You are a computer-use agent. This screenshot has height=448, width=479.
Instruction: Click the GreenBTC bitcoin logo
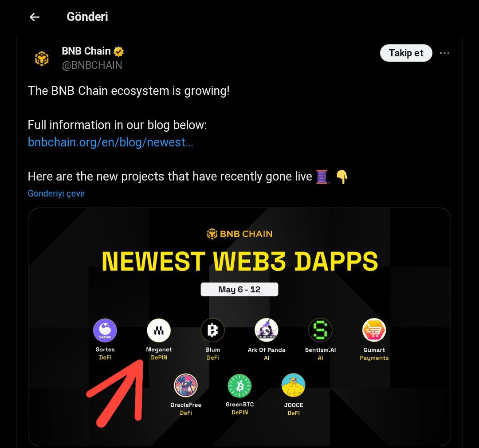(x=239, y=385)
